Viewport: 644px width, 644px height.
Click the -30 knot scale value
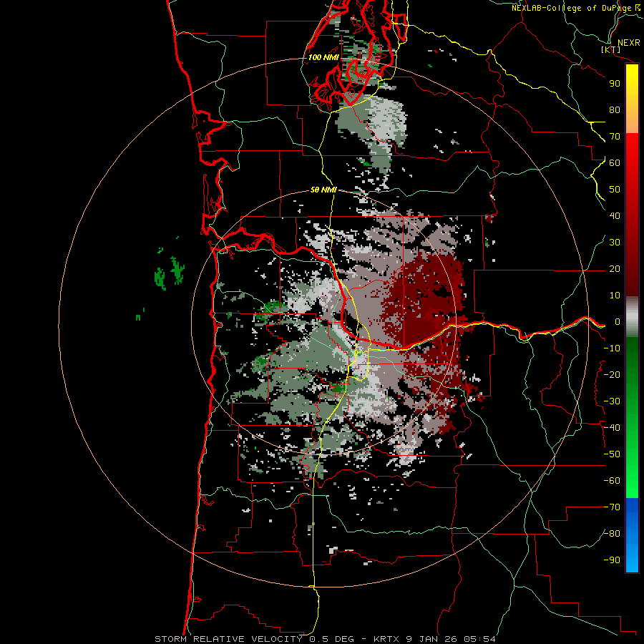(x=612, y=401)
